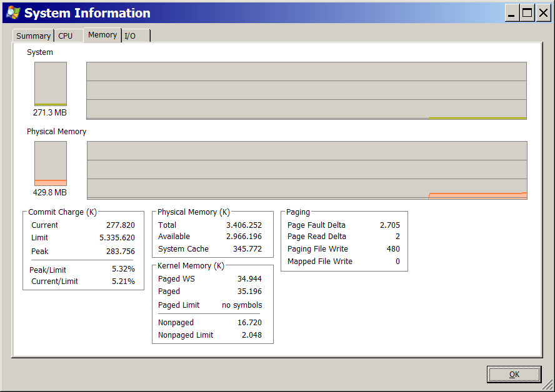Image resolution: width=555 pixels, height=392 pixels.
Task: Close the System Information window
Action: 543,13
